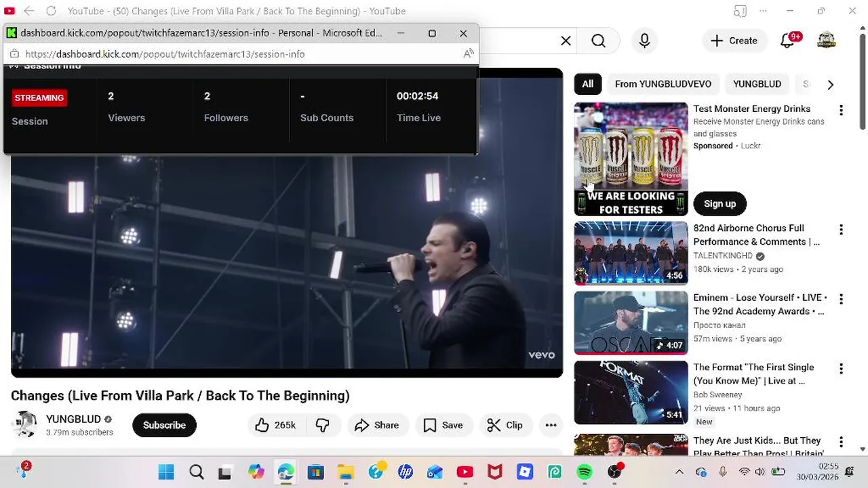
Task: Switch to Microsoft Edge on the taskbar
Action: pyautogui.click(x=285, y=472)
